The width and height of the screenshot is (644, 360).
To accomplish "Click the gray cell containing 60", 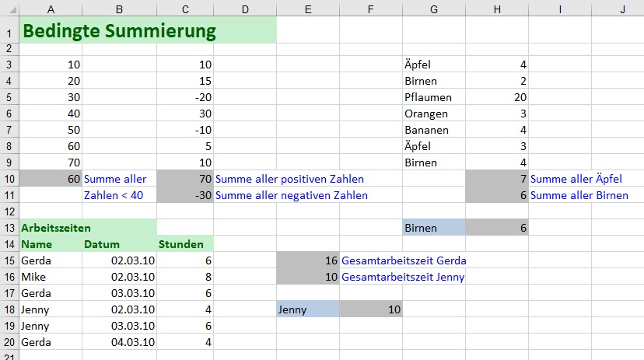I will [x=51, y=179].
